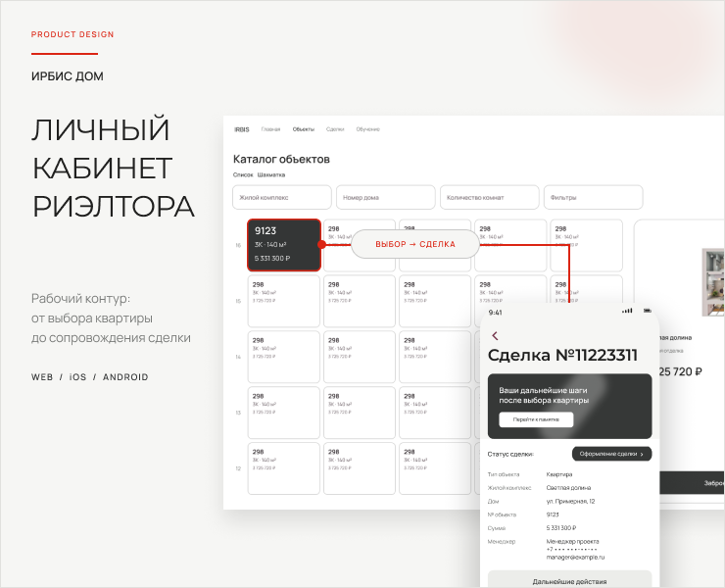725x588 pixels.
Task: Click the ИРБИС ДОМ project name
Action: click(68, 76)
